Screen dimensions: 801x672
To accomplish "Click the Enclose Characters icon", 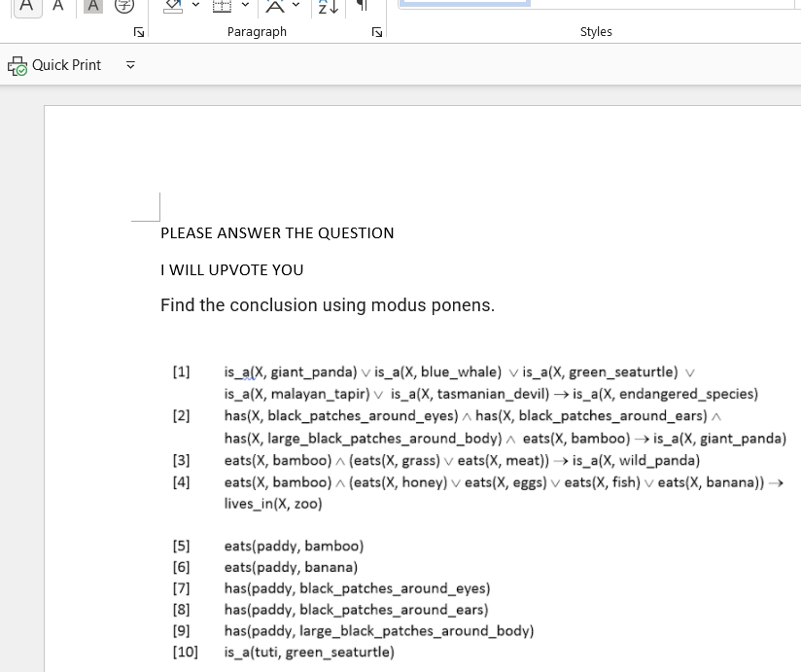I will click(124, 7).
